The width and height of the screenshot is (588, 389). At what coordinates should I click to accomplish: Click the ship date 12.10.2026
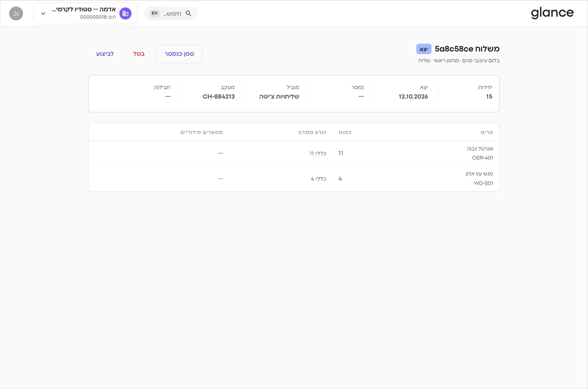pyautogui.click(x=413, y=97)
